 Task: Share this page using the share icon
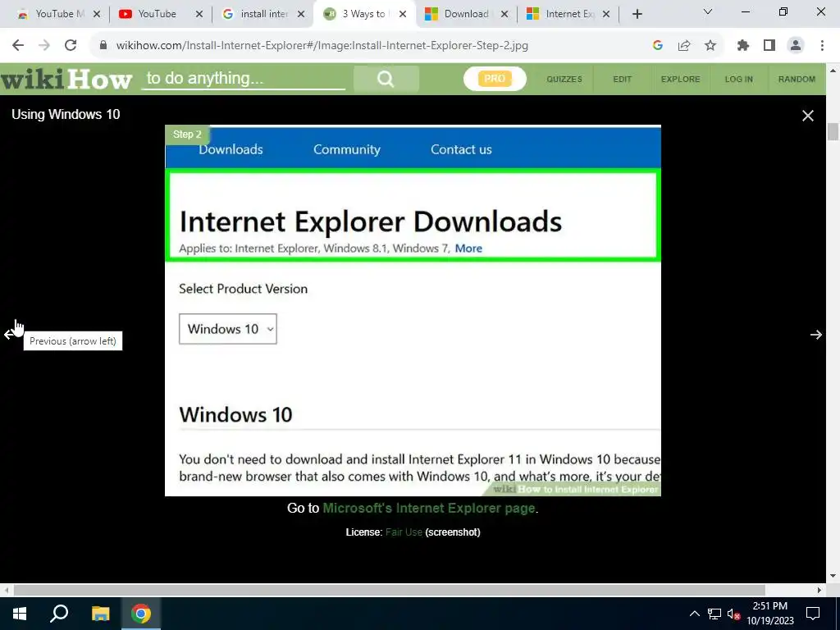point(684,46)
